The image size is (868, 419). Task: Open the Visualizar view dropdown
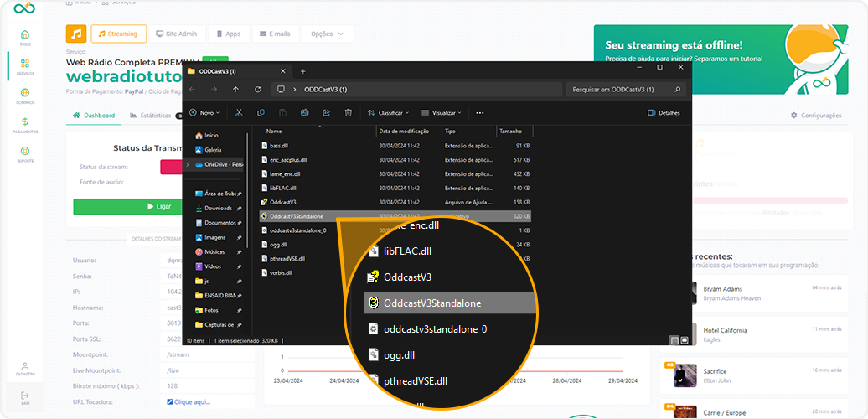coord(442,113)
